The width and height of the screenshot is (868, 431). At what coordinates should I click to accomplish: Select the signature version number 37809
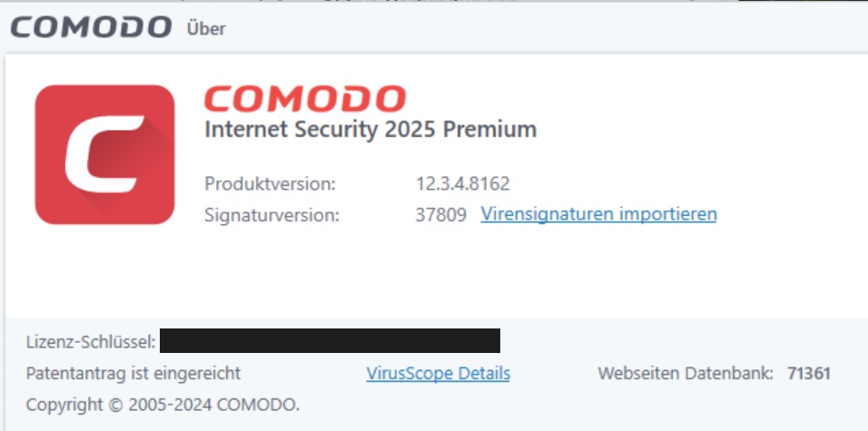[441, 214]
